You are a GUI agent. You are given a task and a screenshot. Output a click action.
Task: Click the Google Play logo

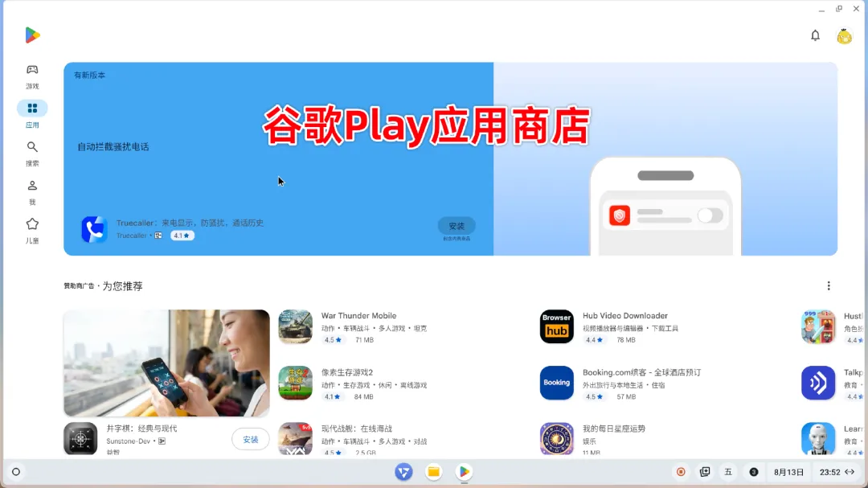click(32, 35)
